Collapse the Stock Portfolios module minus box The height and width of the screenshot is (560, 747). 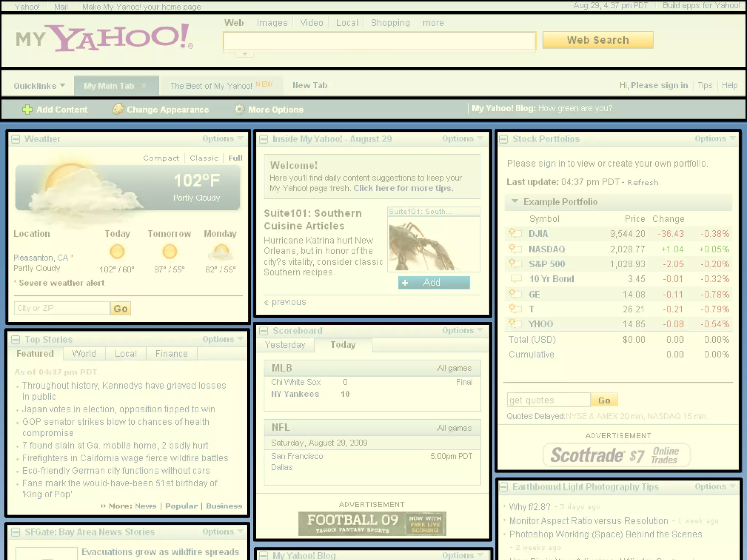pyautogui.click(x=504, y=139)
